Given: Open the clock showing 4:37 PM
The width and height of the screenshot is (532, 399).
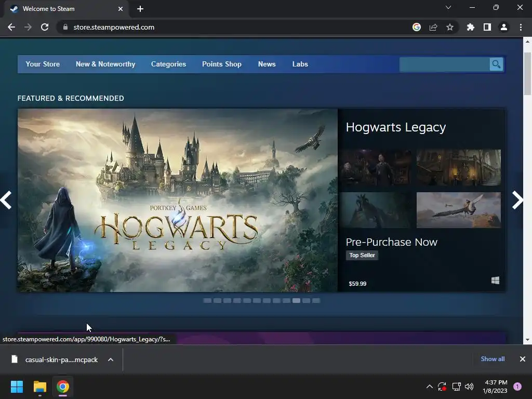Looking at the screenshot, I should click(x=495, y=387).
